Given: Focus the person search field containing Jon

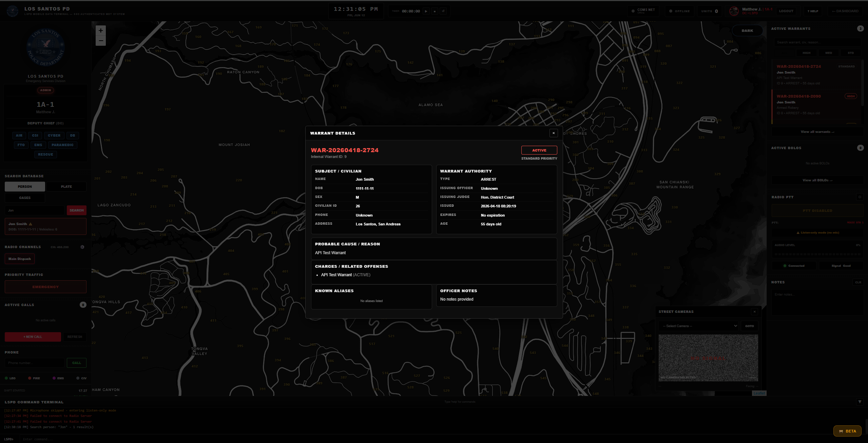Looking at the screenshot, I should pos(35,210).
